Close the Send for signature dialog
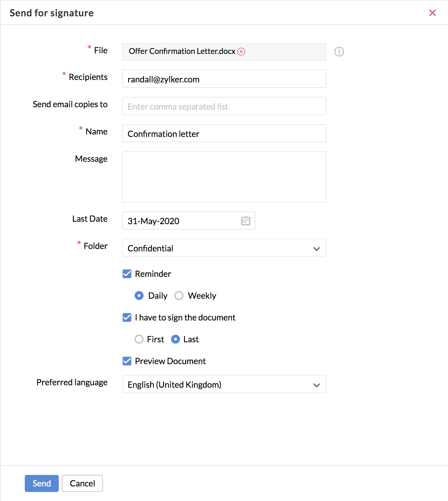 433,13
